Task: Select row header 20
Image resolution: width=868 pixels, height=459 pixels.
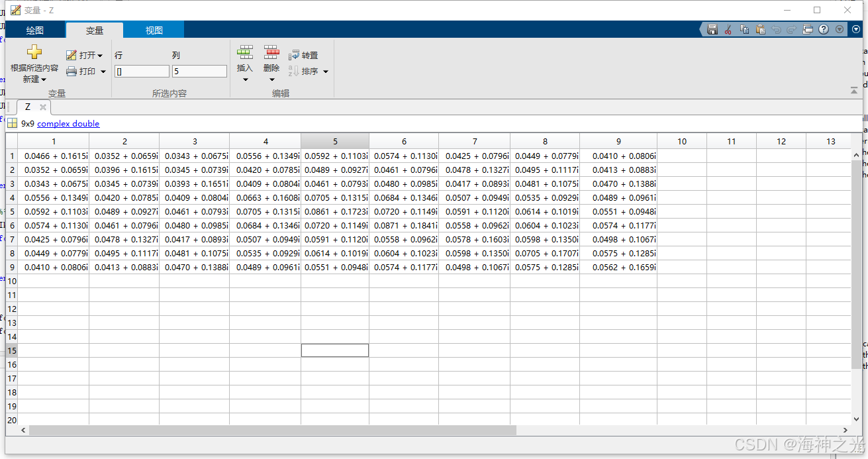Action: click(x=11, y=419)
